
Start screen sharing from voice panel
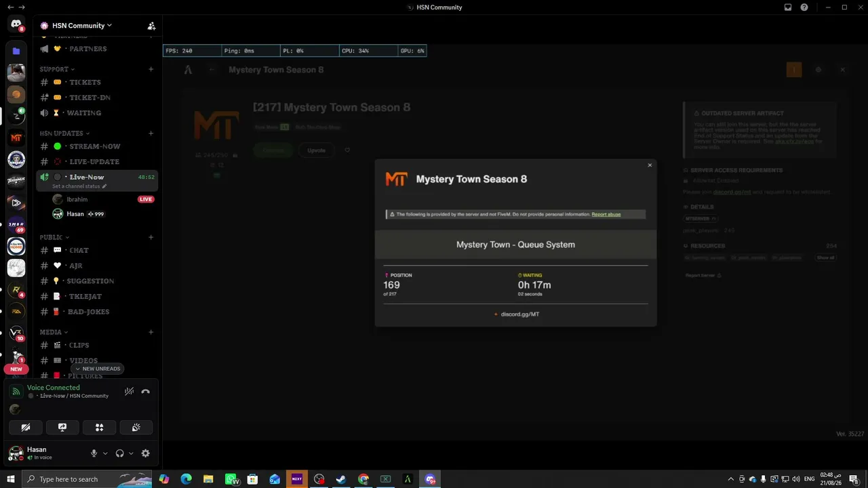point(62,427)
